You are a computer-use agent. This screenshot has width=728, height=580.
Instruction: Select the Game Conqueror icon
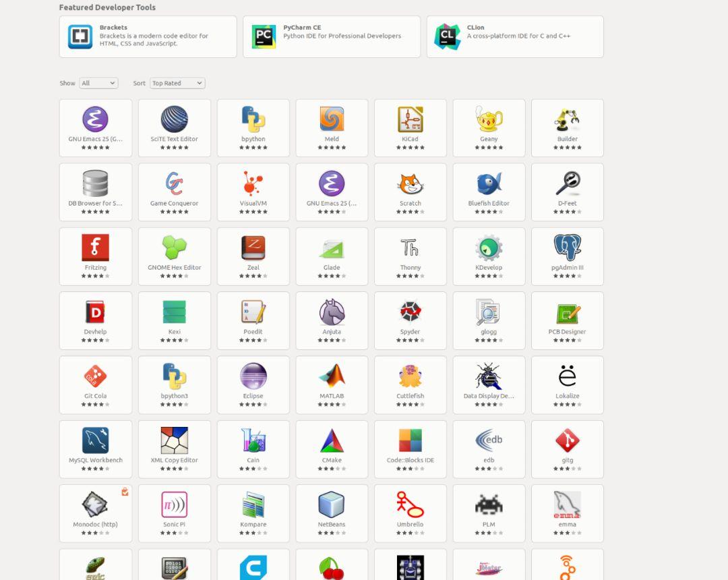(x=174, y=183)
